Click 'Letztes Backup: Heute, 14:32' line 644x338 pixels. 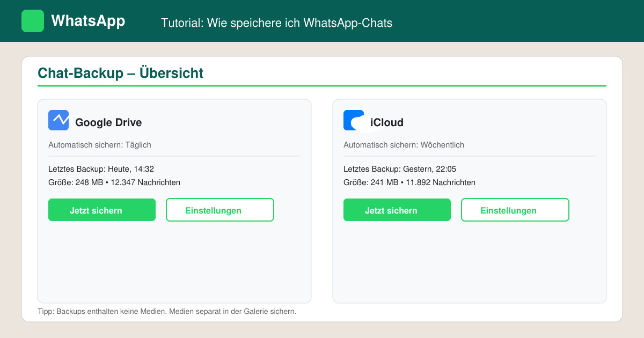[x=101, y=168]
